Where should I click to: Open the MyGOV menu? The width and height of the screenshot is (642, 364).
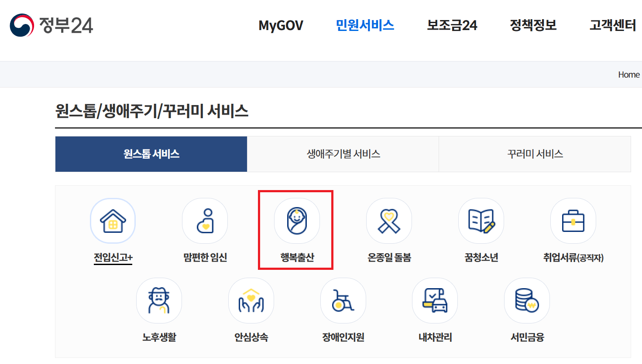tap(281, 26)
